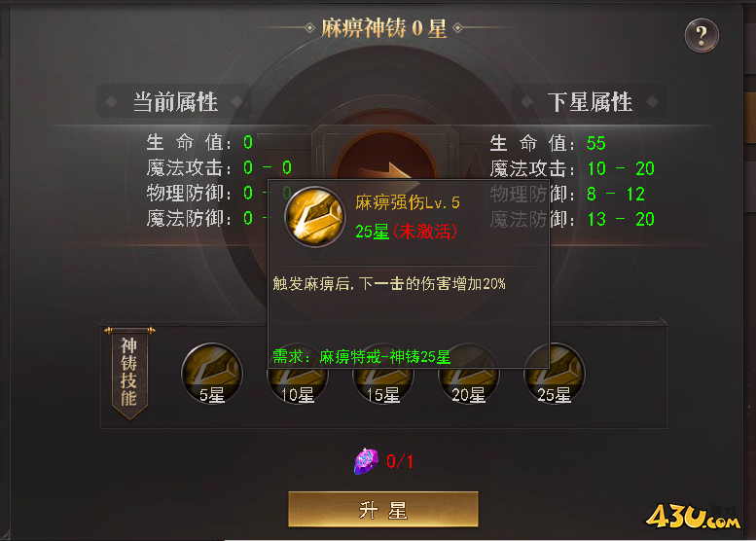This screenshot has width=756, height=541.
Task: Click the 麻痹强伤 skill icon in tooltip
Action: tap(314, 216)
